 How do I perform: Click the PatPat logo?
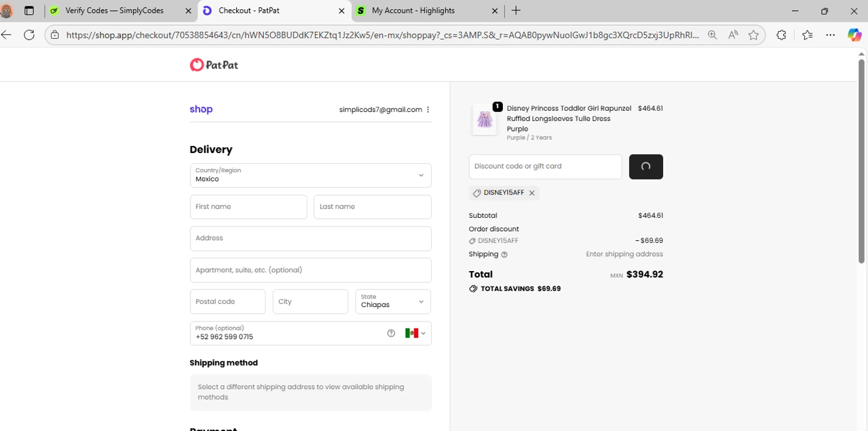point(214,64)
